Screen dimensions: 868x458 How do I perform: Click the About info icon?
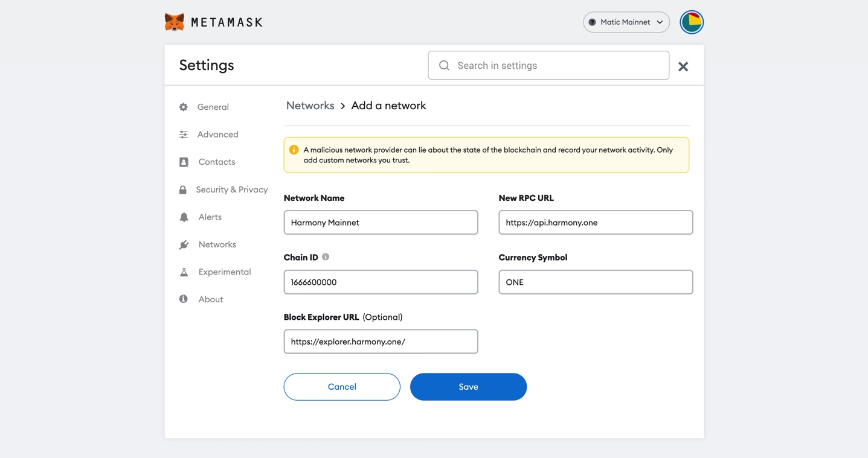[x=184, y=299]
